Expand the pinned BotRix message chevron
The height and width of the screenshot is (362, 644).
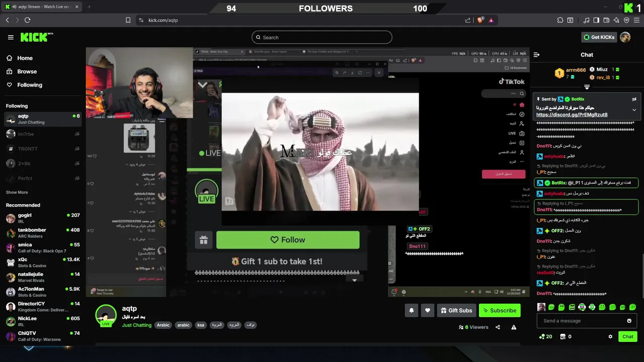[x=634, y=110]
